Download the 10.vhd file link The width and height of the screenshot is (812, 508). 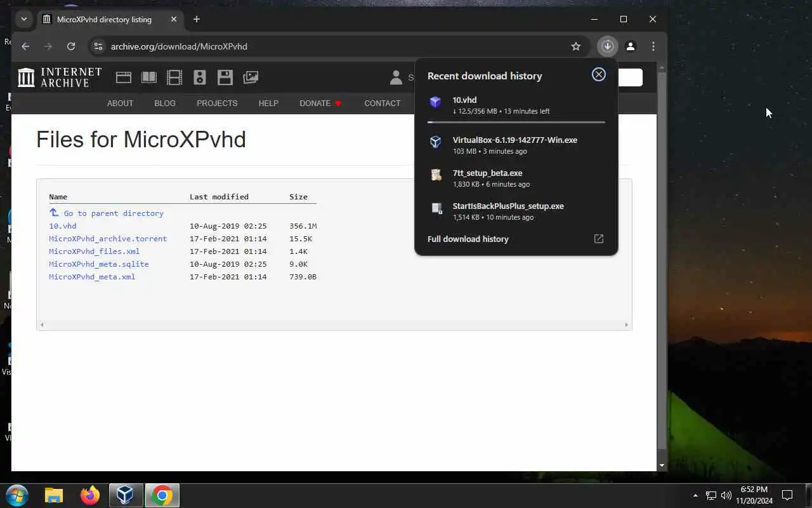coord(63,226)
